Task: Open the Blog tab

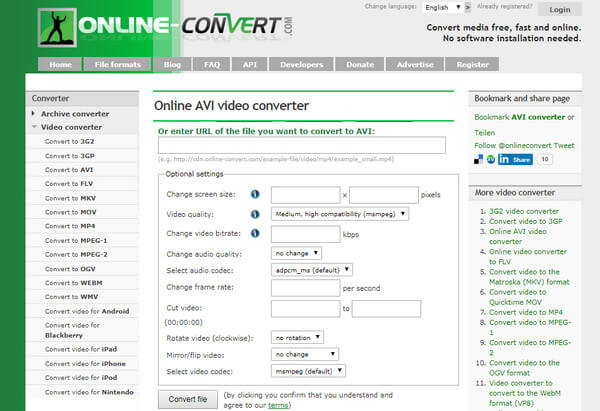Action: pos(172,64)
